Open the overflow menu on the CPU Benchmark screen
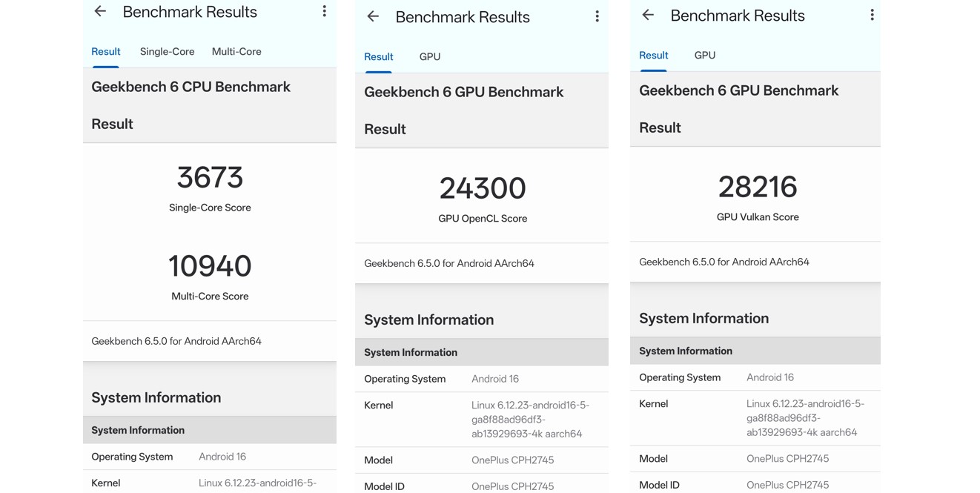The image size is (980, 493). pos(324,10)
